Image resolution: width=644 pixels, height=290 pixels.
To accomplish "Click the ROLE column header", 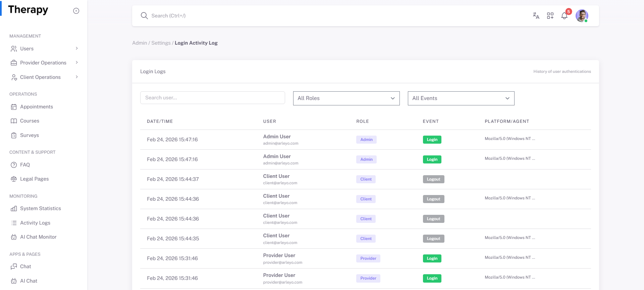I will [x=363, y=122].
